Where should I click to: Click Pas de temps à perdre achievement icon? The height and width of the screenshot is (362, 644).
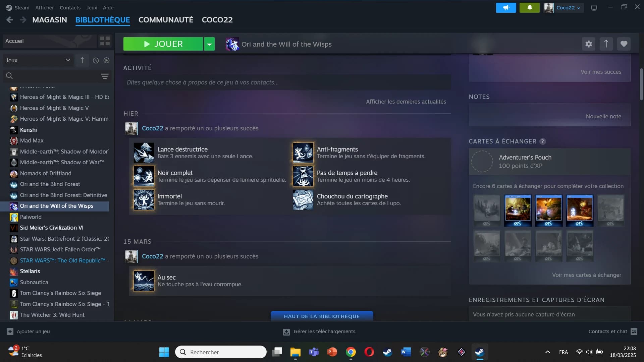303,176
